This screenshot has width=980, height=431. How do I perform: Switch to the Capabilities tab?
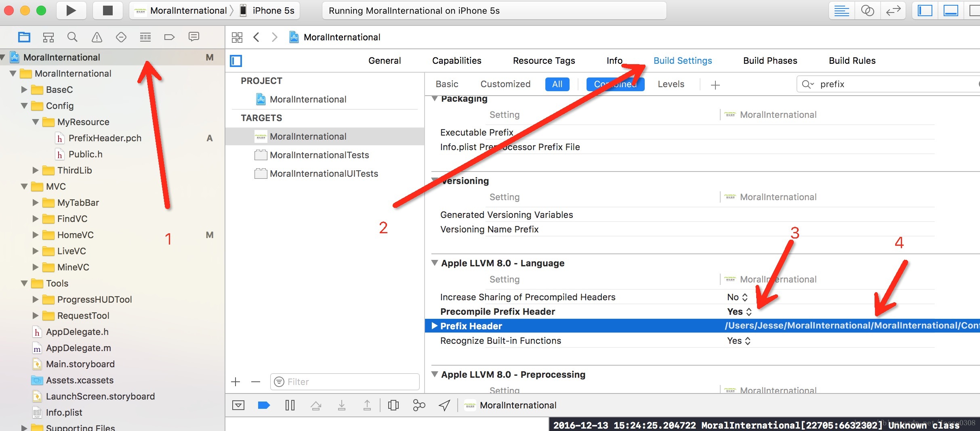[x=456, y=61]
